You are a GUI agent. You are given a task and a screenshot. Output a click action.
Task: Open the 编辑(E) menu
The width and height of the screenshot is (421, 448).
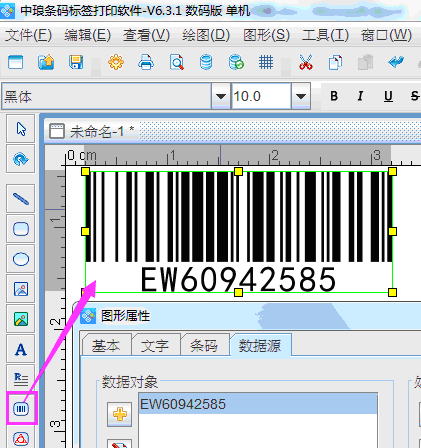(x=87, y=35)
